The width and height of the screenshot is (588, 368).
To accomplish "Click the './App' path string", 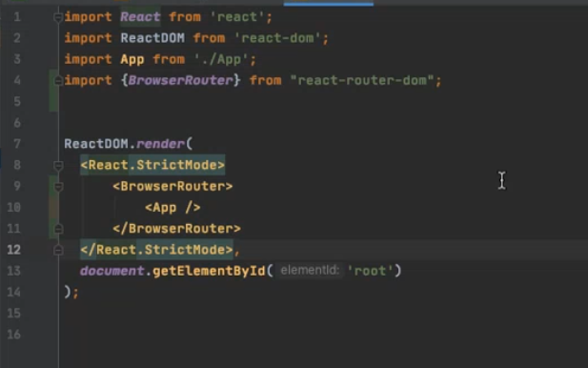I will click(x=221, y=59).
